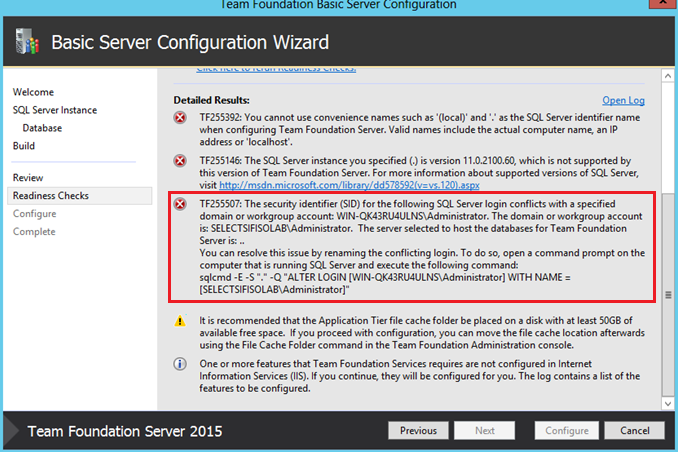Click the TF255507 error icon
678x452 pixels.
click(180, 204)
